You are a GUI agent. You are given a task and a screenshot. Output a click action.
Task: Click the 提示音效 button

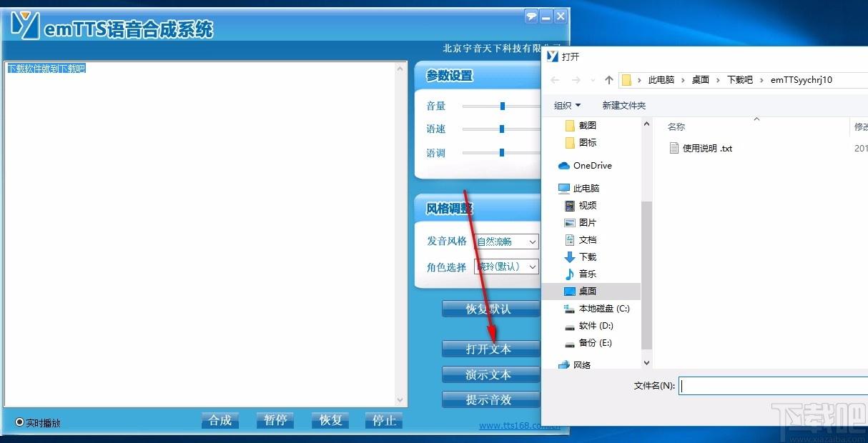tap(490, 399)
